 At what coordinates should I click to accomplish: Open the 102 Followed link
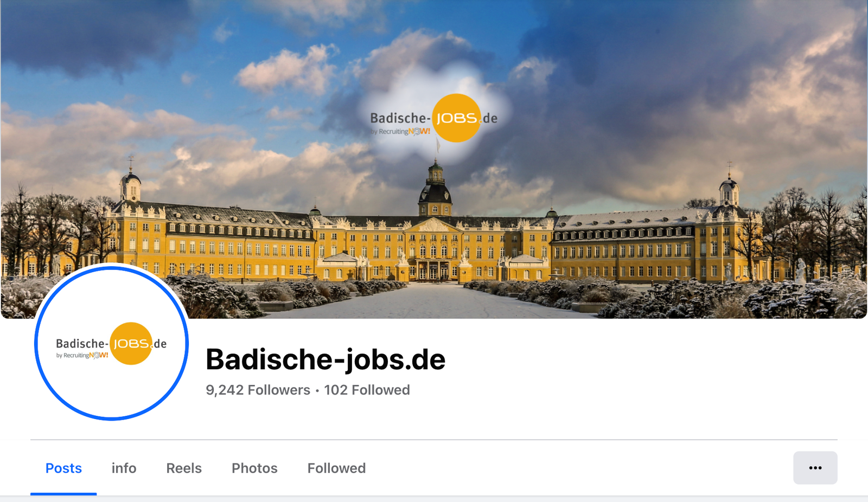367,390
